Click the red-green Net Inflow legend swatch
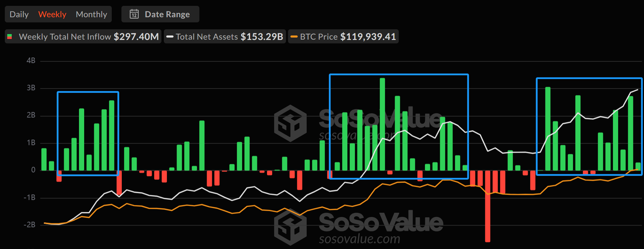Image resolution: width=644 pixels, height=249 pixels. (10, 37)
